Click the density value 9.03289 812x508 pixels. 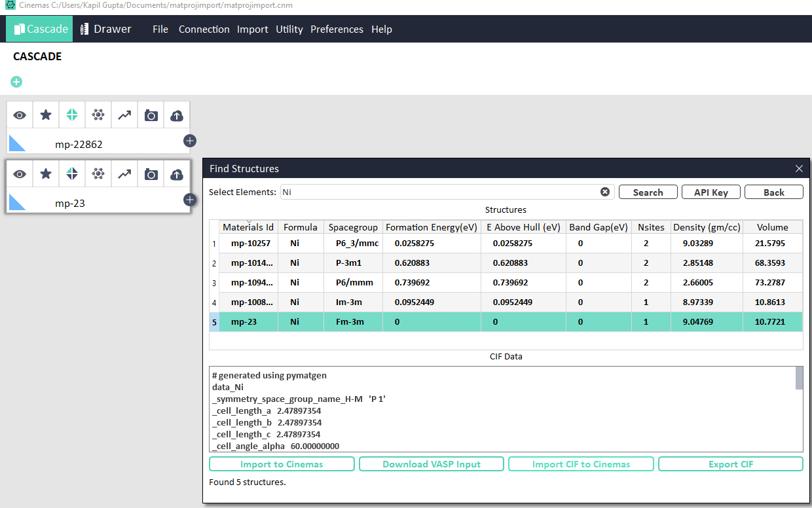point(697,243)
